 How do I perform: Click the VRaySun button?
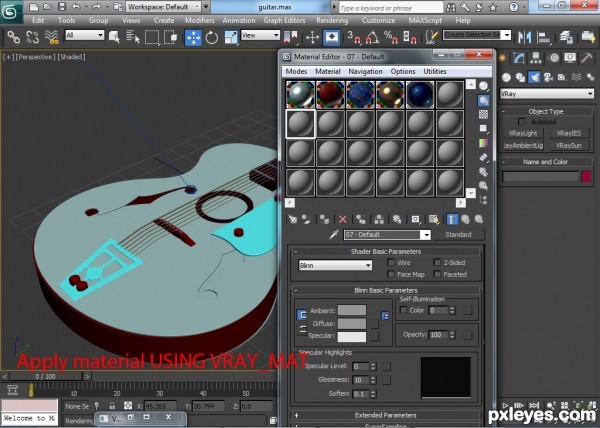(569, 145)
